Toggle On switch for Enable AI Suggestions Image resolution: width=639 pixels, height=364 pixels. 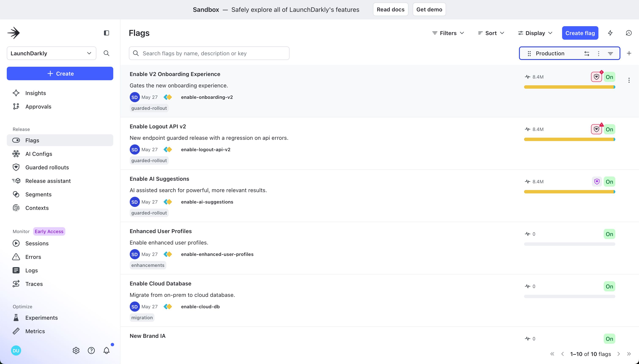[609, 182]
